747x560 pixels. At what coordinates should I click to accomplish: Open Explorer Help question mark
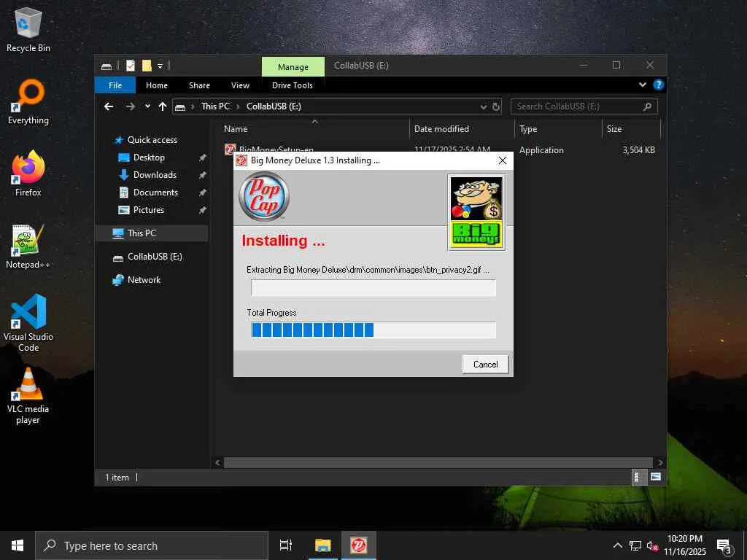[x=659, y=85]
